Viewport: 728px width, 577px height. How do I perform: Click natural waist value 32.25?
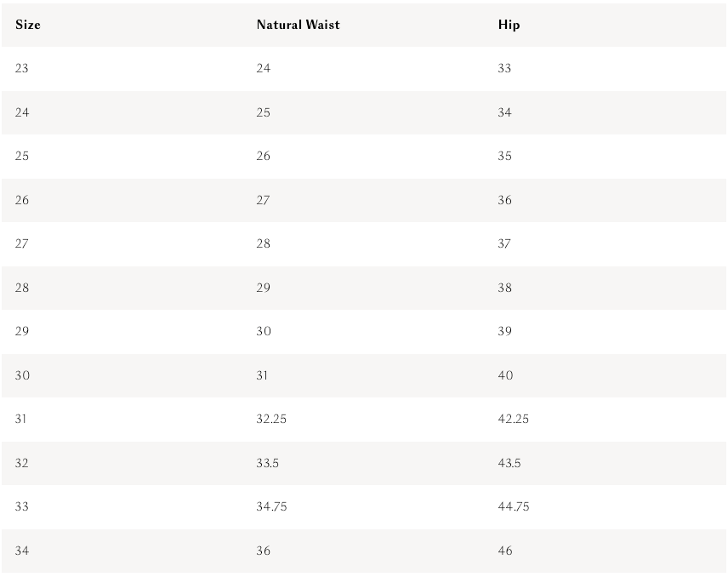coord(271,420)
